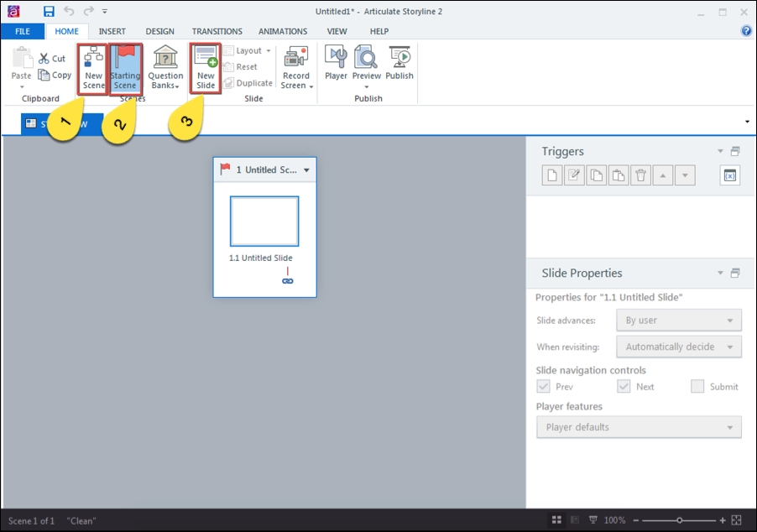Viewport: 757px width, 532px height.
Task: Undock the Slide Properties panel
Action: [735, 273]
